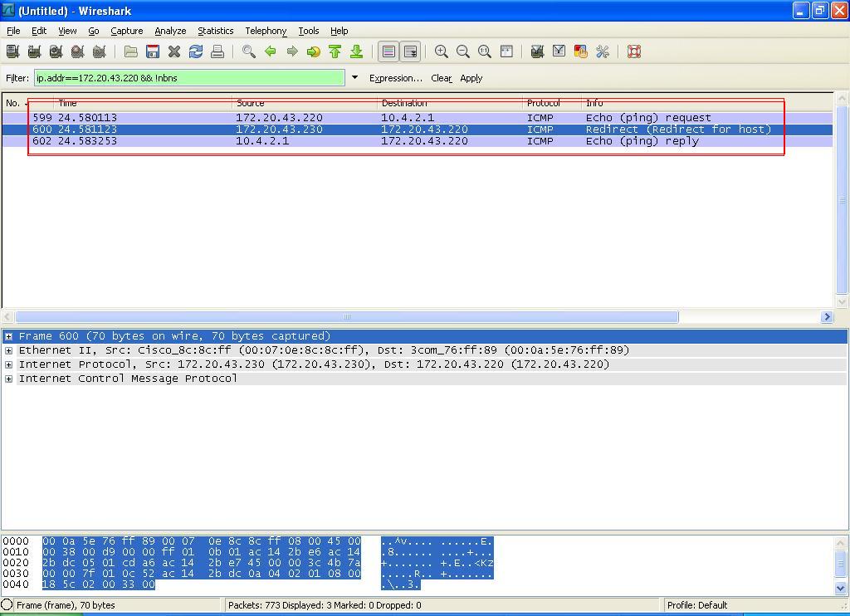This screenshot has width=850, height=616.
Task: Toggle colorize packet list button
Action: pos(388,51)
